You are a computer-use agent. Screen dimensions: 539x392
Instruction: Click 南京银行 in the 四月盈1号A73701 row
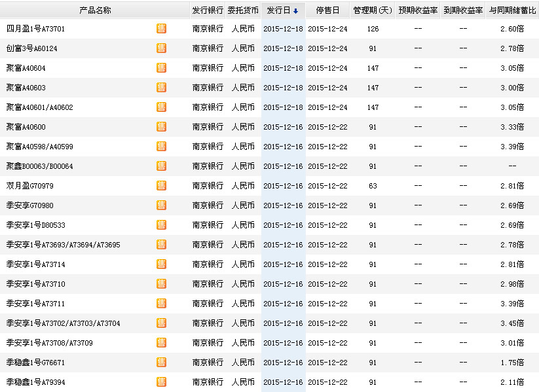(208, 29)
